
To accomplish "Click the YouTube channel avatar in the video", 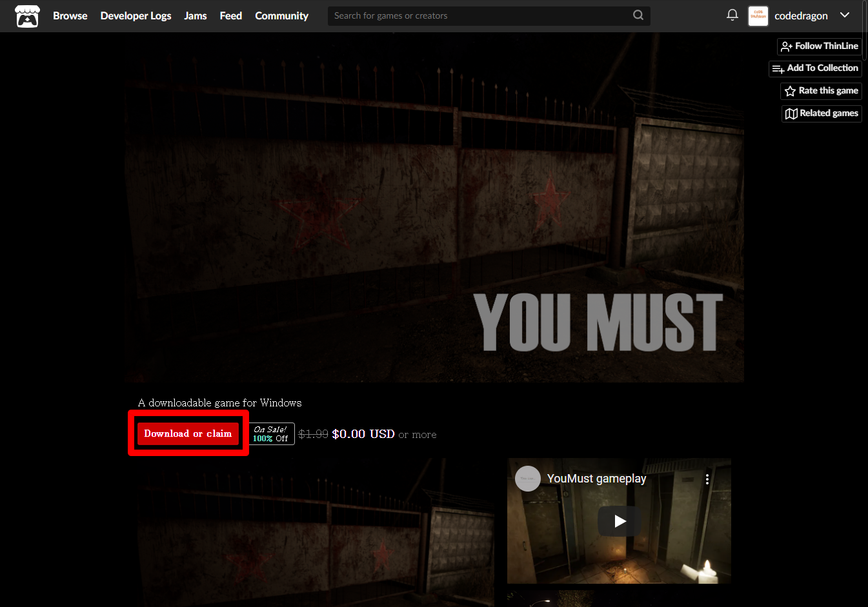I will pyautogui.click(x=527, y=479).
